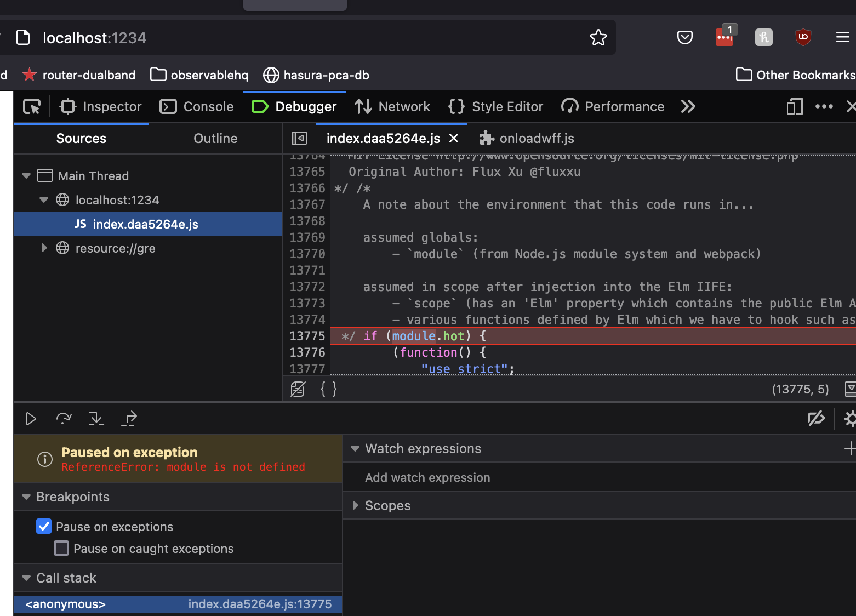Star the current page as bookmark
This screenshot has width=856, height=616.
598,37
